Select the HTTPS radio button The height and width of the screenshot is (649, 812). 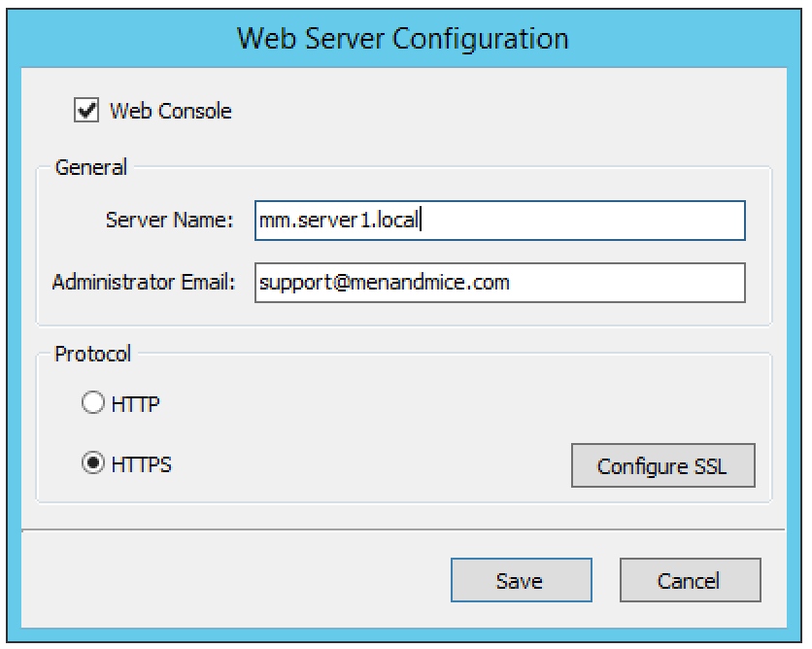click(x=93, y=463)
